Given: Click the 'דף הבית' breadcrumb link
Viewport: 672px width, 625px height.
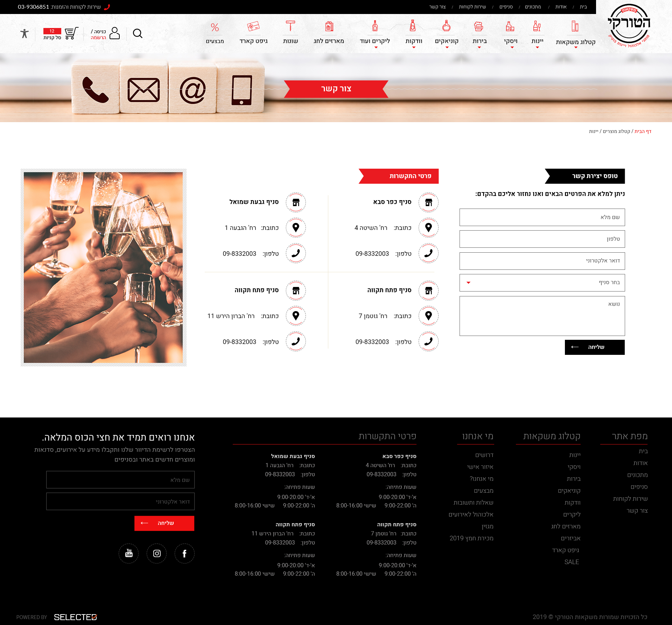Looking at the screenshot, I should [x=643, y=131].
